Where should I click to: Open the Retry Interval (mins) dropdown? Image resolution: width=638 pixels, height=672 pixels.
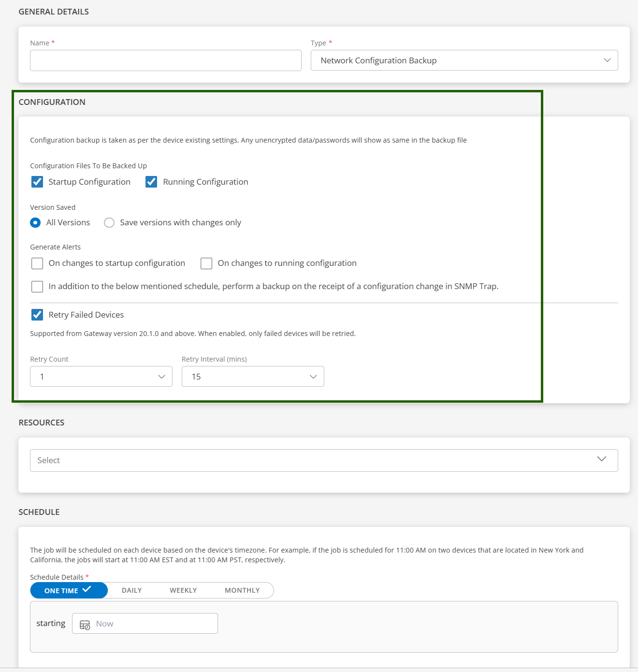coord(252,377)
